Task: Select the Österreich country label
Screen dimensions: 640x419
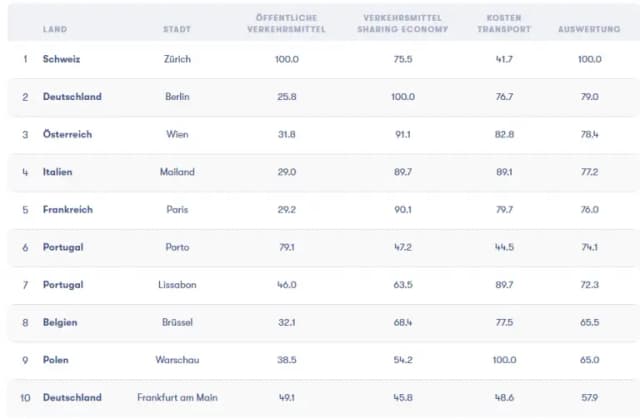Action: 67,134
